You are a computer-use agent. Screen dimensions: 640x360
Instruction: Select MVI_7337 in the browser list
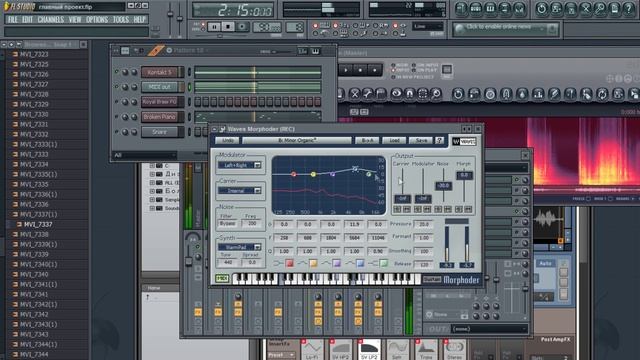pyautogui.click(x=38, y=224)
